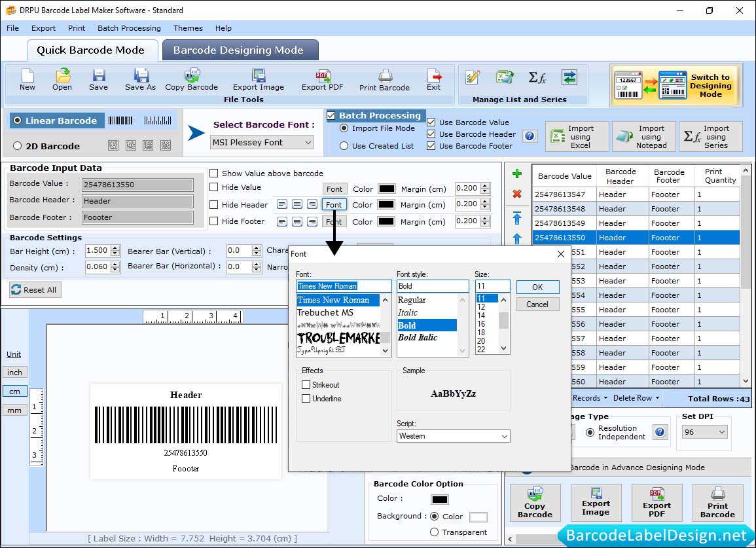This screenshot has width=756, height=548.
Task: Click the red X delete row icon
Action: [x=517, y=194]
